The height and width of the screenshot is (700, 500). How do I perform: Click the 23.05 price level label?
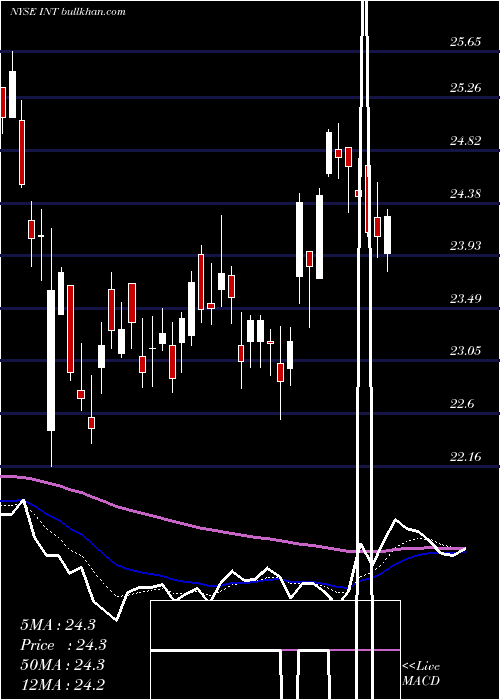tap(466, 351)
